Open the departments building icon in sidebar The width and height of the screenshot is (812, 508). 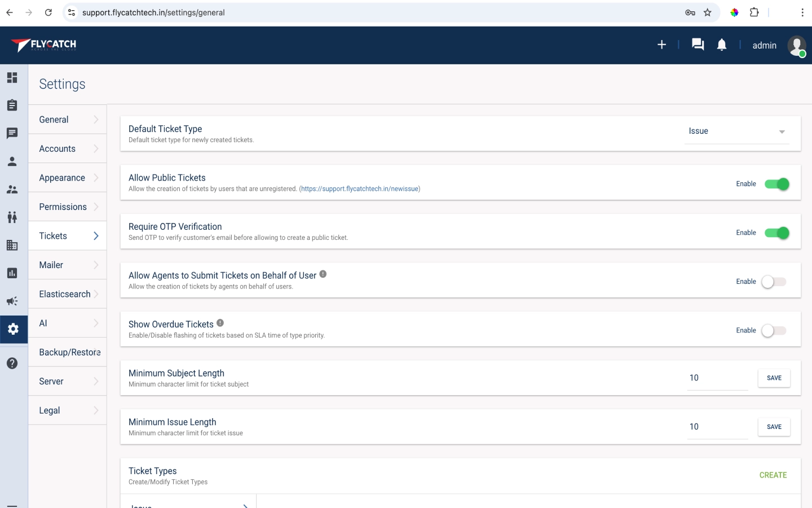pyautogui.click(x=12, y=245)
